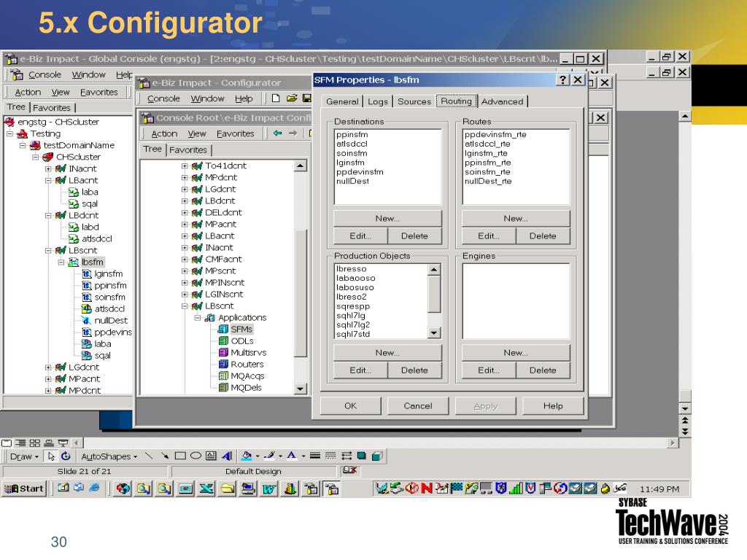Click New under Engines list
The image size is (747, 560).
point(516,352)
